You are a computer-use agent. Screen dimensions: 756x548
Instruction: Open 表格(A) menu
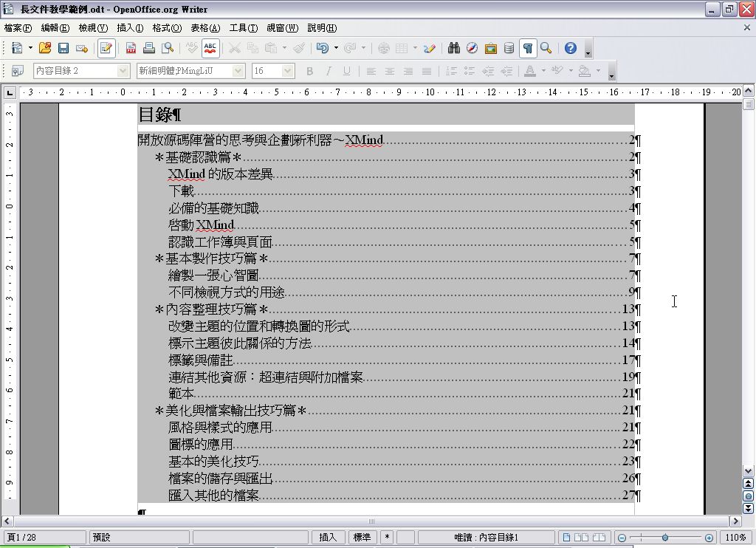205,28
